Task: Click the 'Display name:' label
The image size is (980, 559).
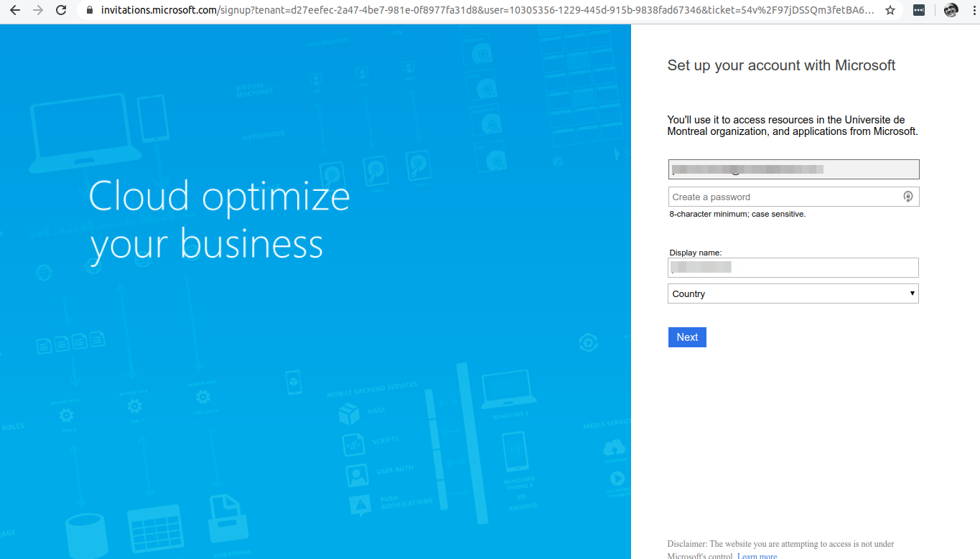Action: tap(695, 253)
